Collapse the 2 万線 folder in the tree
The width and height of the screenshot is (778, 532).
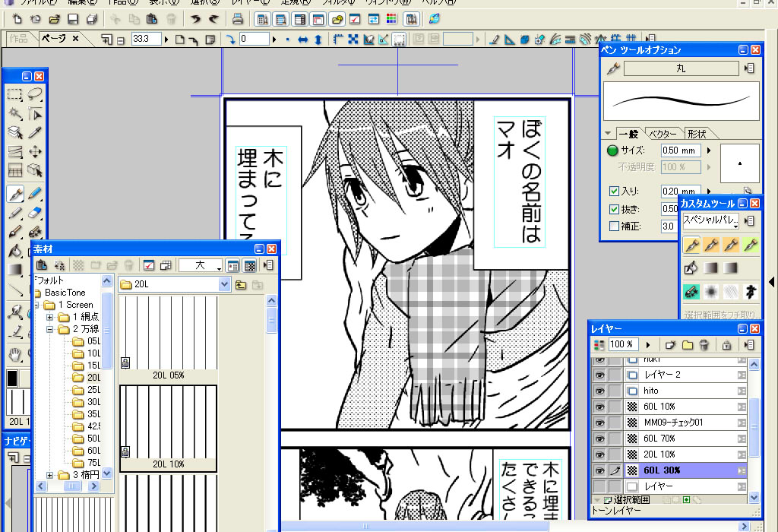click(49, 329)
